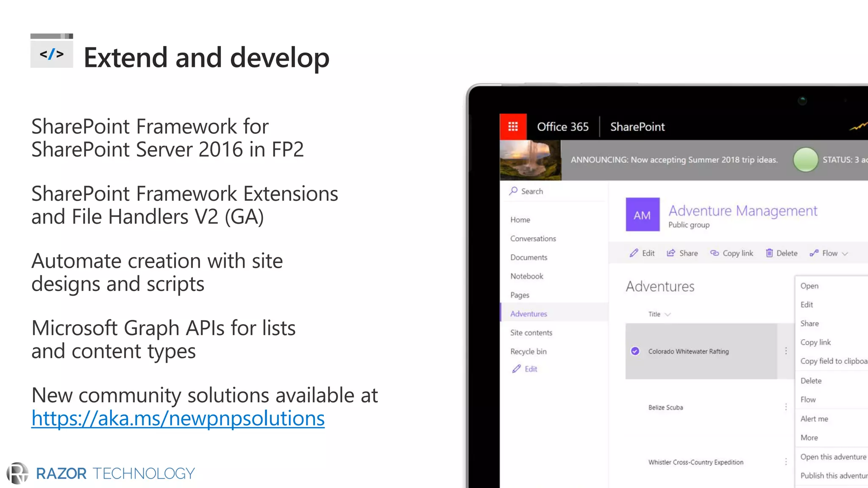Click the AM site logo tile
This screenshot has width=868, height=488.
643,214
